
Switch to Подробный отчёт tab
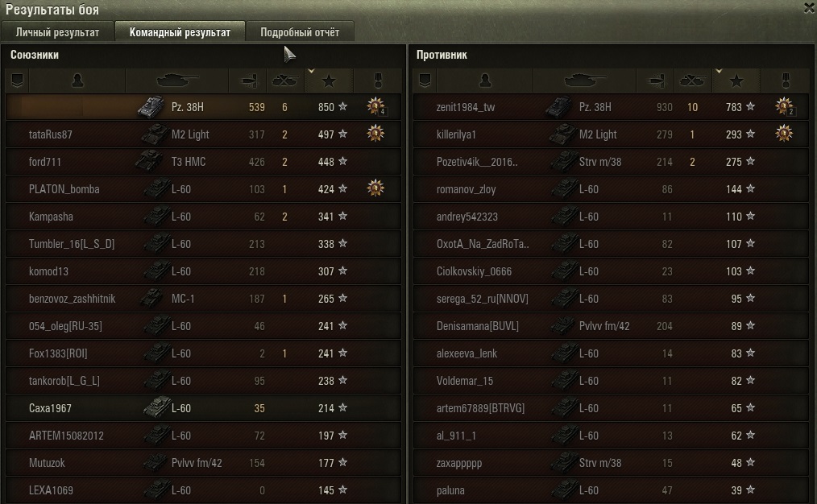(300, 31)
